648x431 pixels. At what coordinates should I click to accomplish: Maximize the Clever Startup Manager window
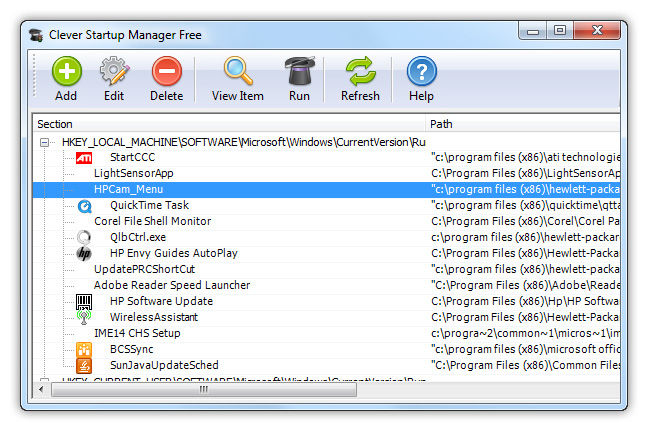click(560, 31)
